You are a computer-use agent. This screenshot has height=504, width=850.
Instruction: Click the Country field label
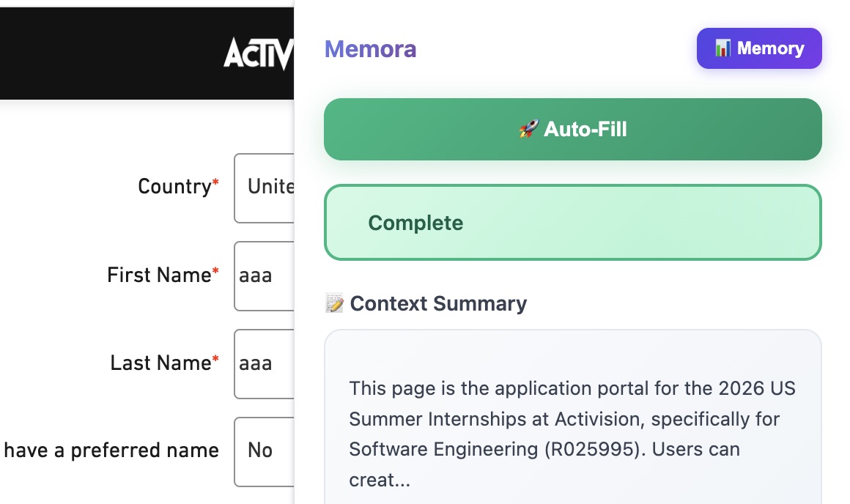(174, 187)
